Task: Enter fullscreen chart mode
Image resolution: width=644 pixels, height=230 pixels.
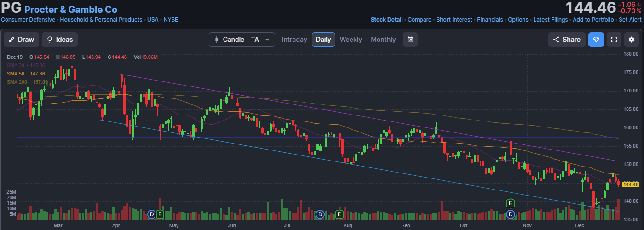Action: coord(614,40)
